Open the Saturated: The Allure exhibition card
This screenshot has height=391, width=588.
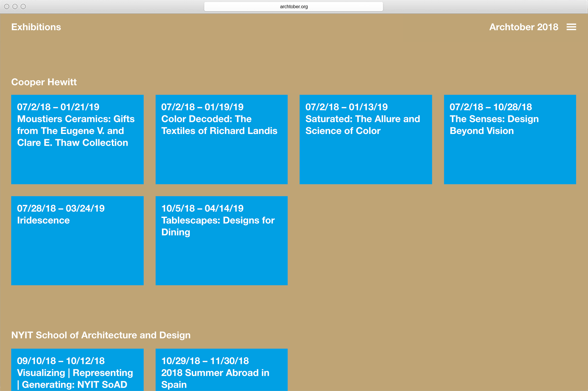tap(366, 140)
